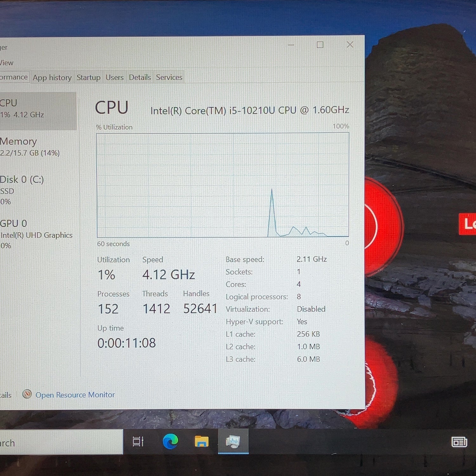The image size is (476, 476).
Task: Click the L3 cache value 6.0 MB
Action: click(308, 359)
